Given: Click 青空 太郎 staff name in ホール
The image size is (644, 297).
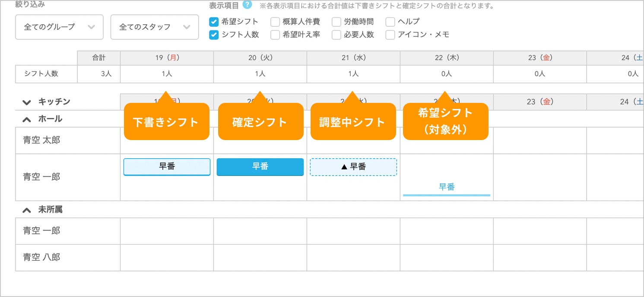Looking at the screenshot, I should tap(41, 141).
